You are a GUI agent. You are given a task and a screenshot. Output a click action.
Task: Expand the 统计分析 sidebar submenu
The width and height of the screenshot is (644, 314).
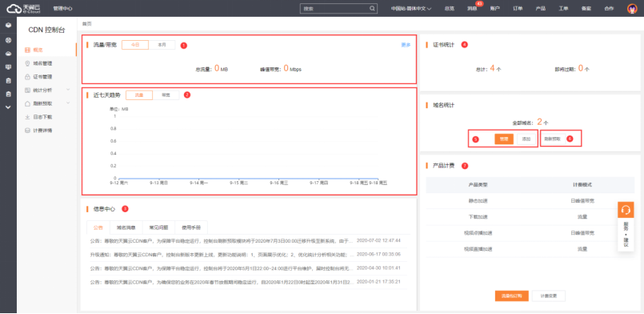pyautogui.click(x=68, y=90)
